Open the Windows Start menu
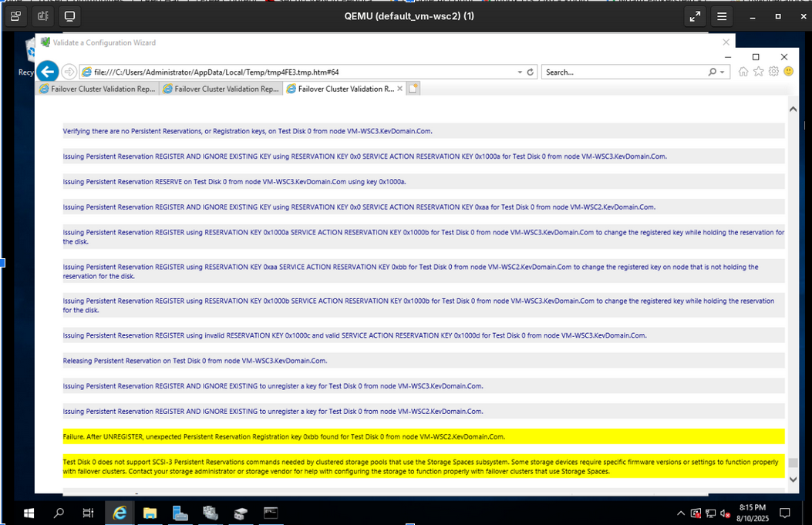This screenshot has height=525, width=812. click(x=29, y=513)
